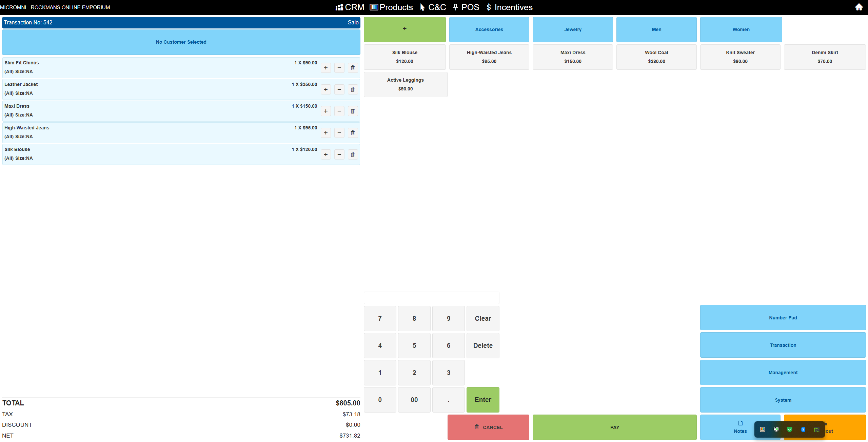Open the Women product category

[740, 29]
